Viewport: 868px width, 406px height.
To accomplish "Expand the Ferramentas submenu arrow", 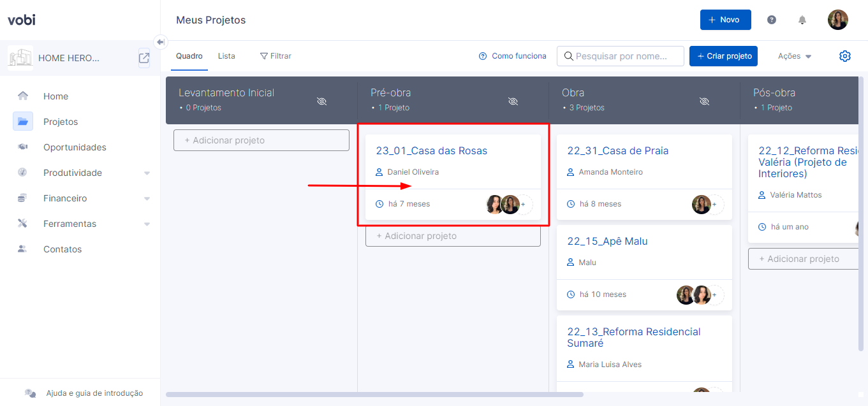I will (147, 224).
